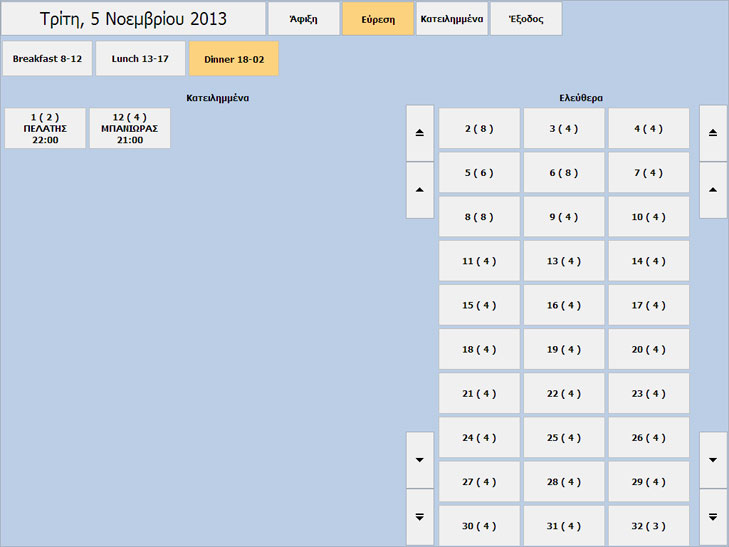This screenshot has height=547, width=729.
Task: Select free table 19 (4)
Action: [x=564, y=349]
